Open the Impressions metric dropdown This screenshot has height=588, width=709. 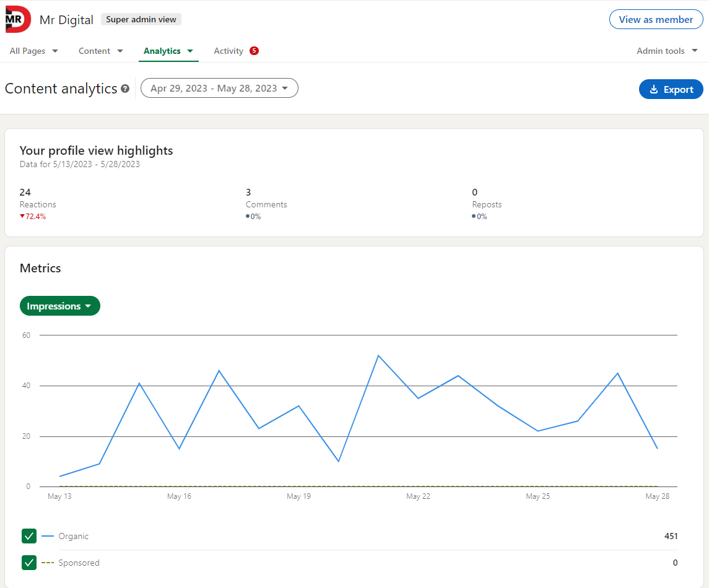[60, 306]
